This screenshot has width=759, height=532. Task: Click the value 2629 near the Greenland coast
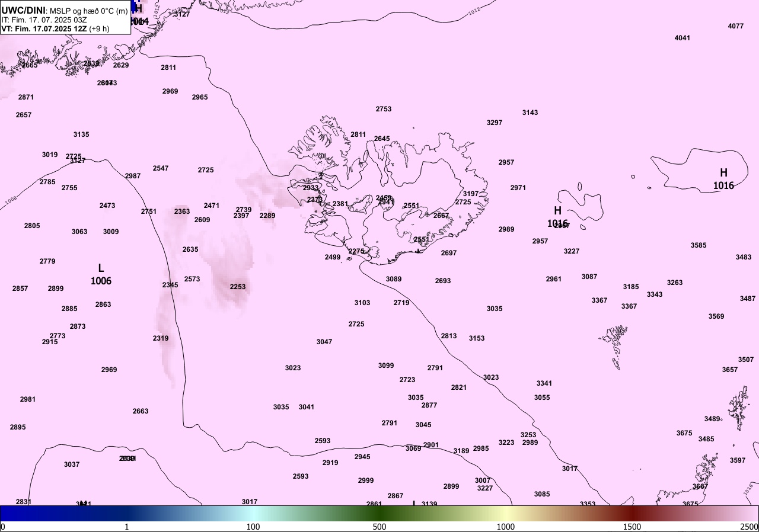[x=121, y=65]
